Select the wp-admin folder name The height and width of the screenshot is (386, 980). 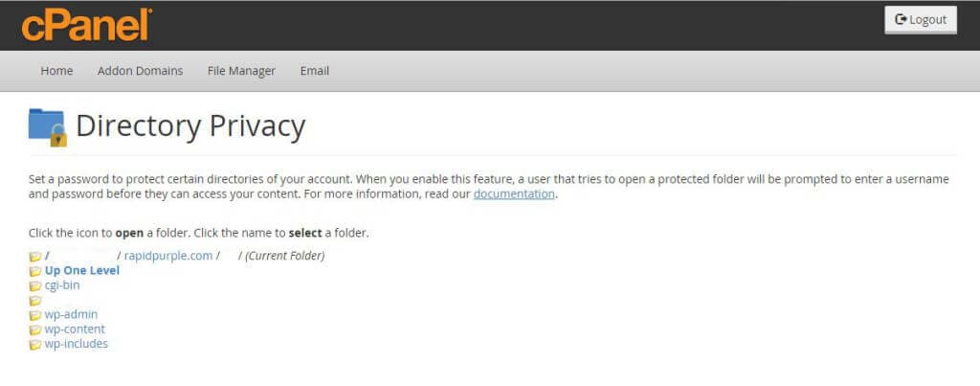71,314
